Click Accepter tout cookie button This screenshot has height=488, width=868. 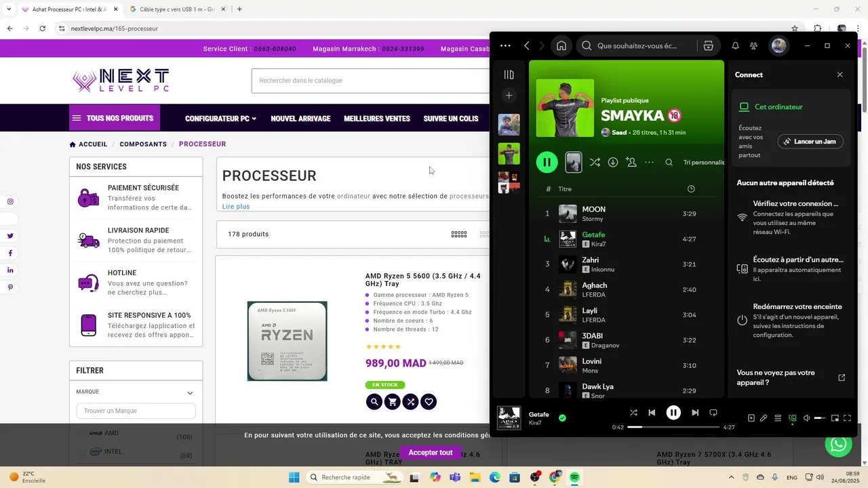[x=431, y=453]
